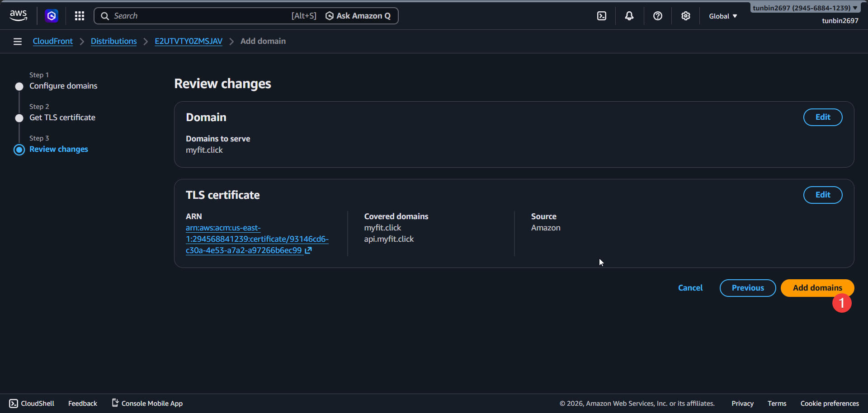This screenshot has height=413, width=868.
Task: Open the notifications bell
Action: click(629, 16)
